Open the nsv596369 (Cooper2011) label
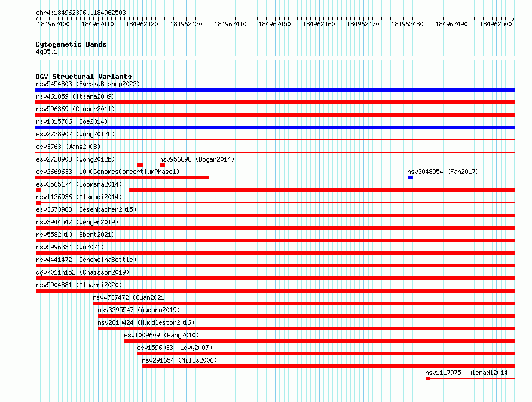 click(75, 109)
